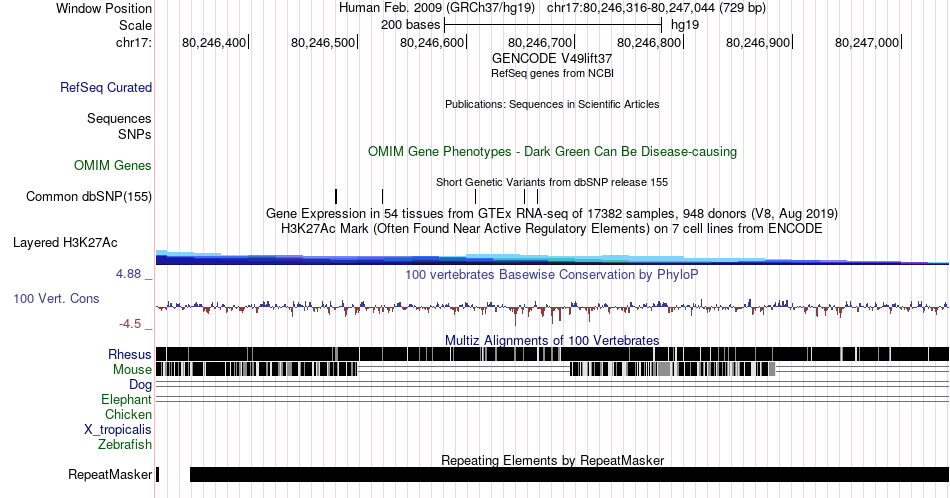
Task: Select the Rhesus species label
Action: click(130, 354)
